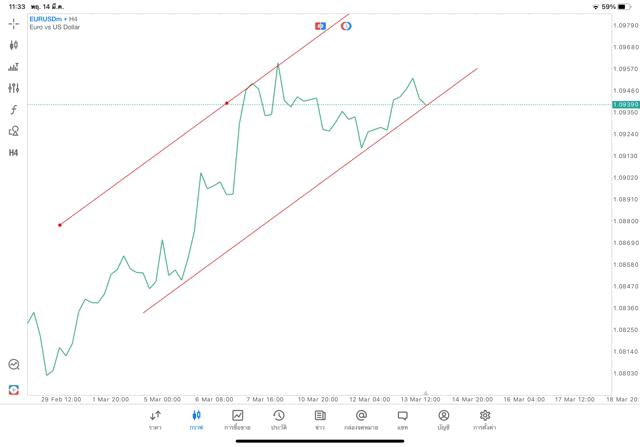Image resolution: width=640 pixels, height=447 pixels.
Task: Open the การซื้อขาย trade tab
Action: tap(237, 419)
